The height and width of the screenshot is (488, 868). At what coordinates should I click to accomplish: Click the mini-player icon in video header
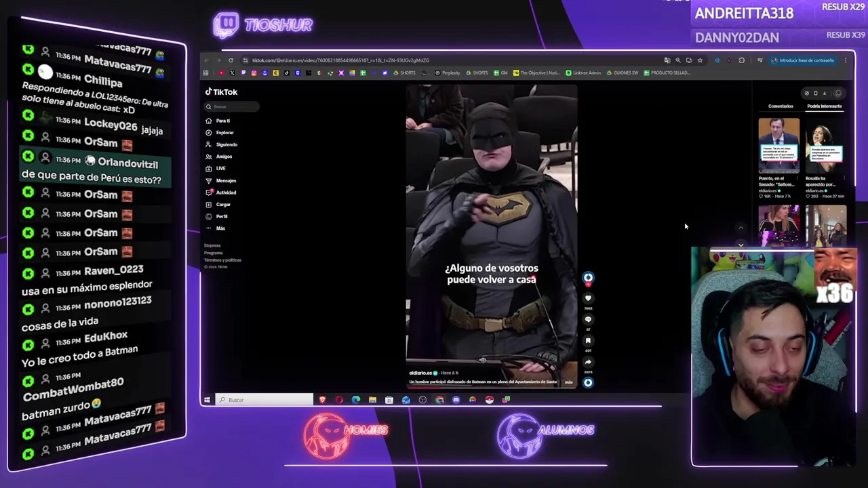coord(816,93)
